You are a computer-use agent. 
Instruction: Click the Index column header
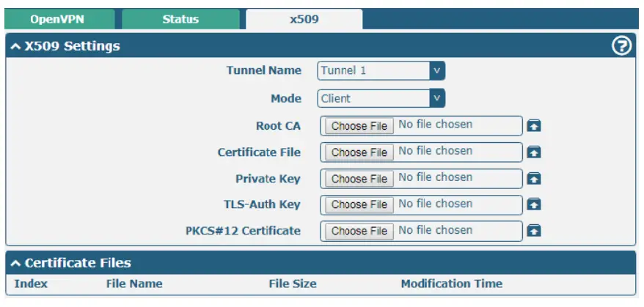click(32, 284)
